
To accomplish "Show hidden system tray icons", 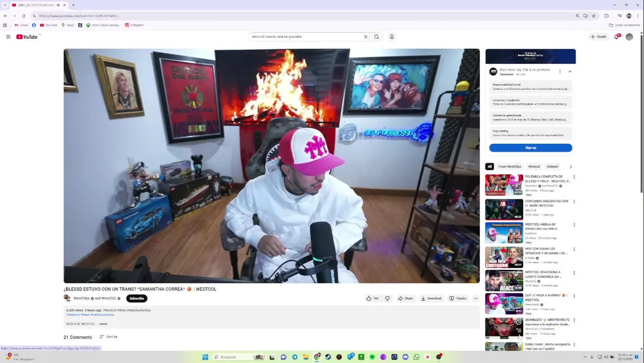I will tap(585, 357).
